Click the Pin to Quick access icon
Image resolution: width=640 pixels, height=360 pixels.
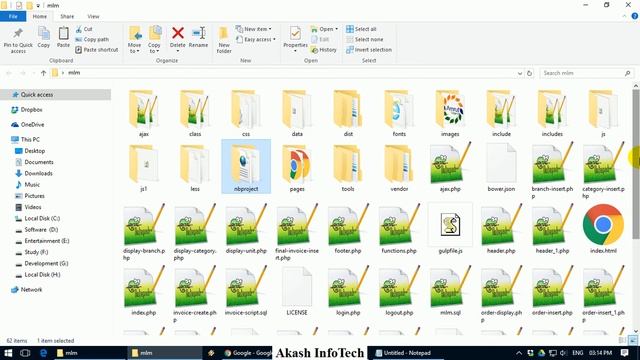18,33
